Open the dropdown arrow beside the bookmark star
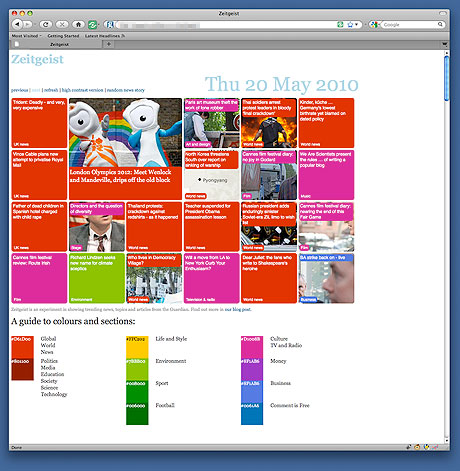Viewport: 460px width, 471px height. (x=356, y=24)
